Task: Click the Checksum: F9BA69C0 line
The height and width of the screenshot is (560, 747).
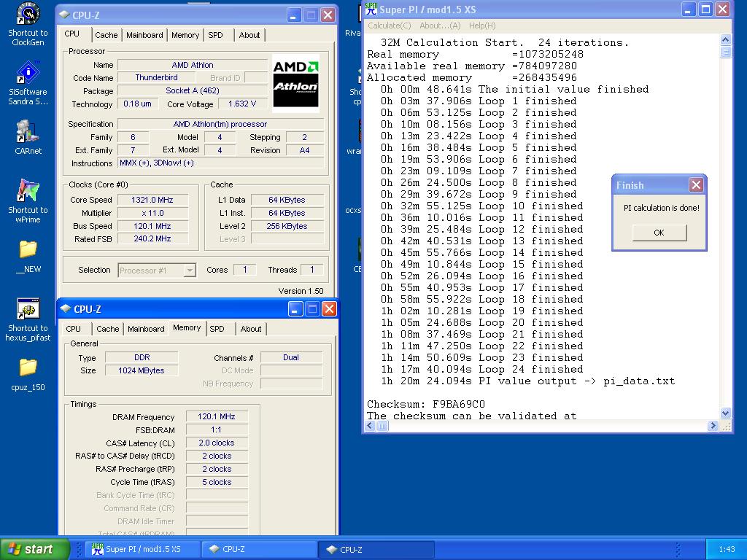Action: 426,404
